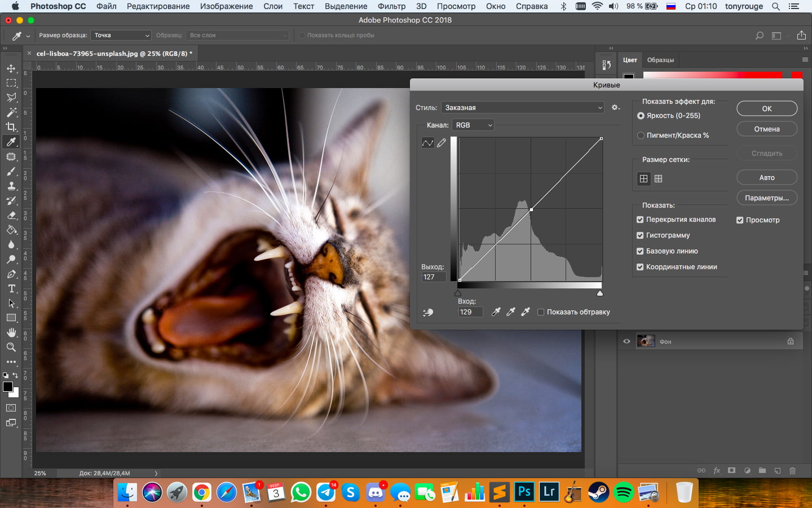Viewport: 812px width, 508px height.
Task: Click the set white point eyedropper
Action: 526,312
